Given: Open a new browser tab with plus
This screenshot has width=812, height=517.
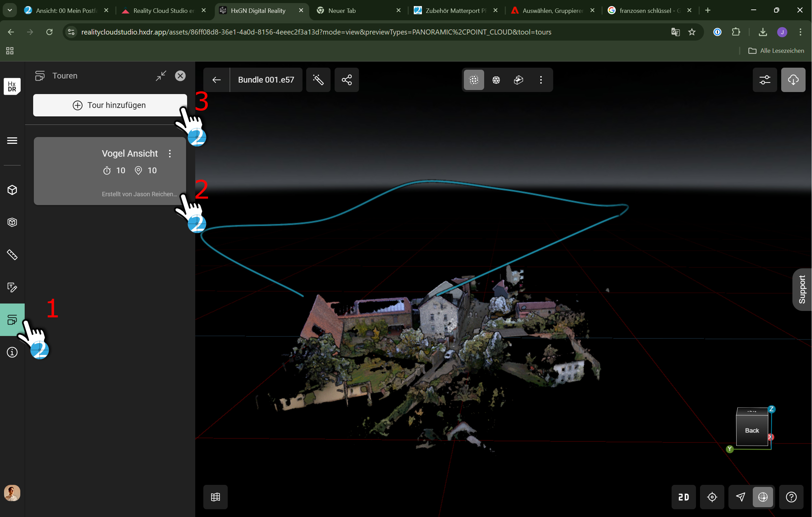Looking at the screenshot, I should coord(708,10).
